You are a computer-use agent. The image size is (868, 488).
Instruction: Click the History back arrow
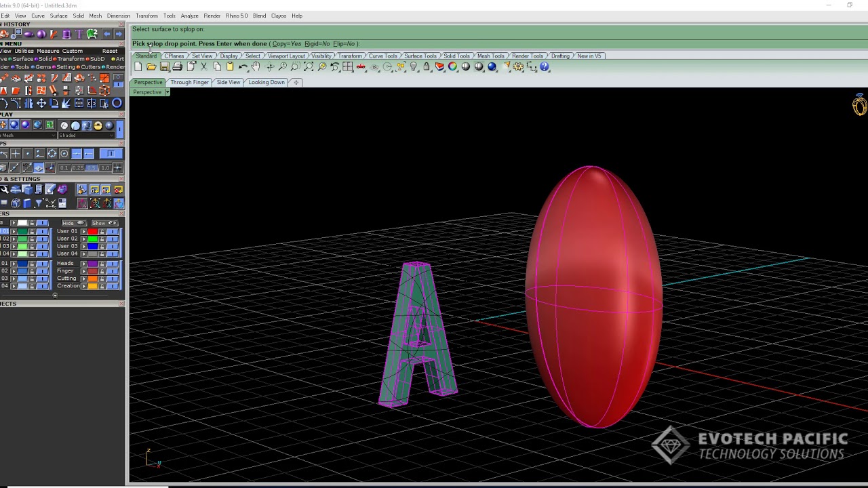(106, 34)
